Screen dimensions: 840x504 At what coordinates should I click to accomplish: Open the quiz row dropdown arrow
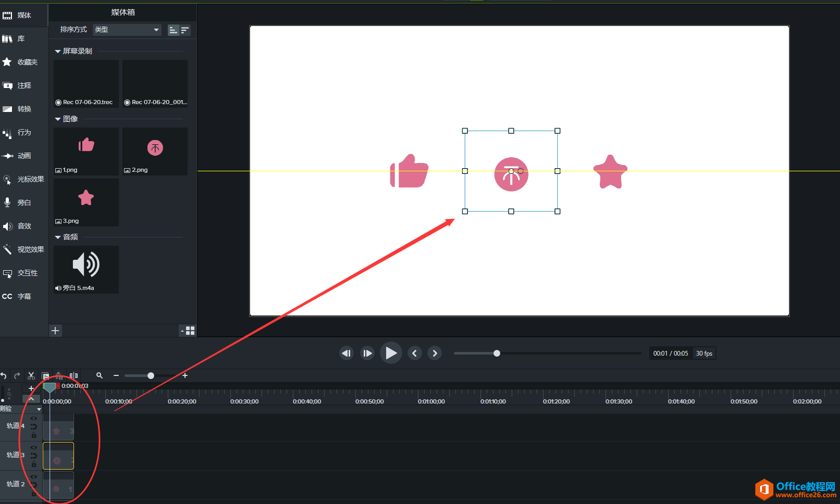39,409
